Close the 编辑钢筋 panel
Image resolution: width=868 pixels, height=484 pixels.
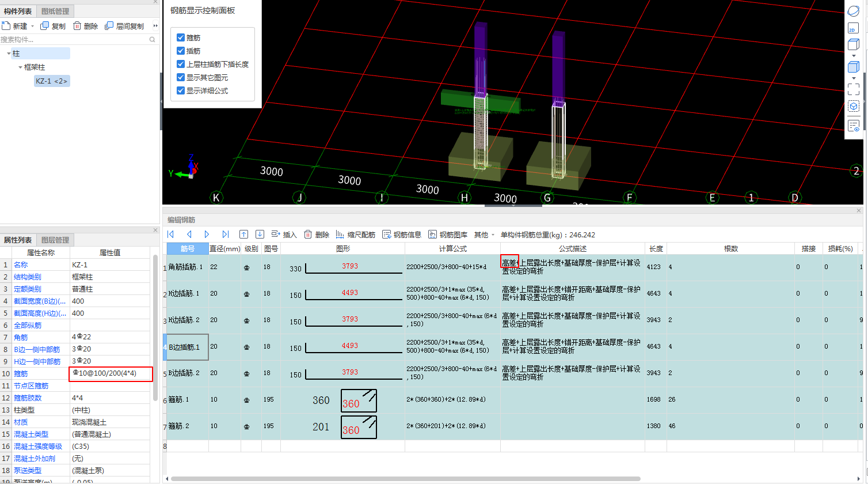859,210
